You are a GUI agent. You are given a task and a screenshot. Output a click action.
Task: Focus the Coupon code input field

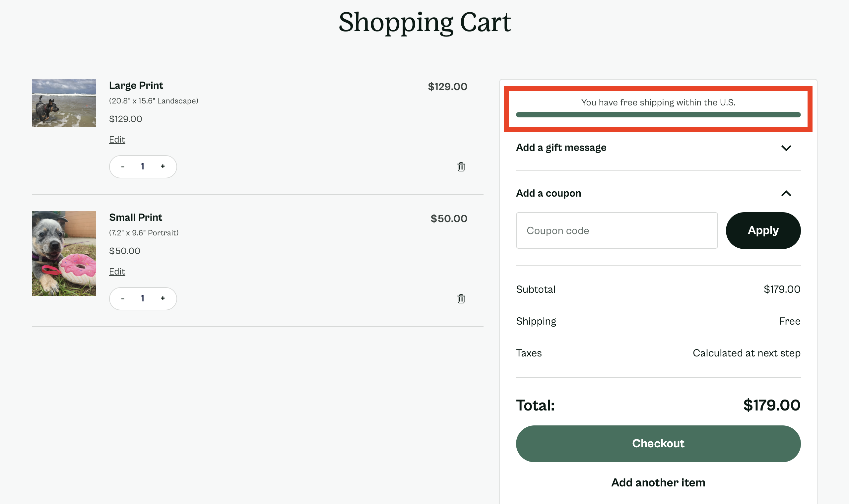pyautogui.click(x=617, y=230)
